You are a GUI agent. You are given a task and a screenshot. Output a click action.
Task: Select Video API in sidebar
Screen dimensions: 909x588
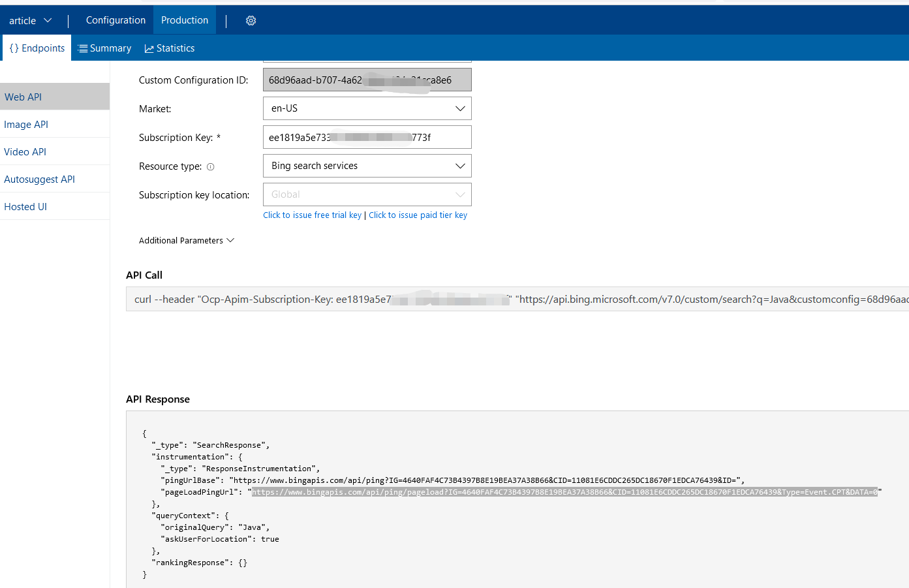(x=55, y=151)
